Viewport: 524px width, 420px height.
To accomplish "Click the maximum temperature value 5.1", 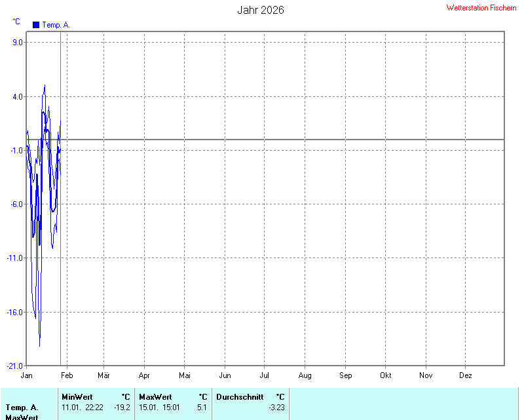I will click(x=202, y=408).
